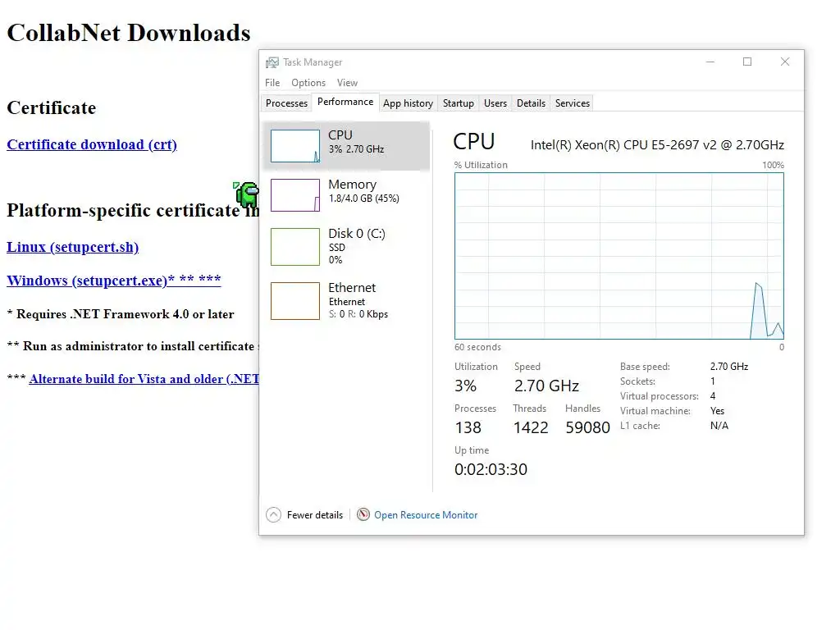Minimize the Task Manager window
Image resolution: width=840 pixels, height=630 pixels.
click(x=710, y=62)
